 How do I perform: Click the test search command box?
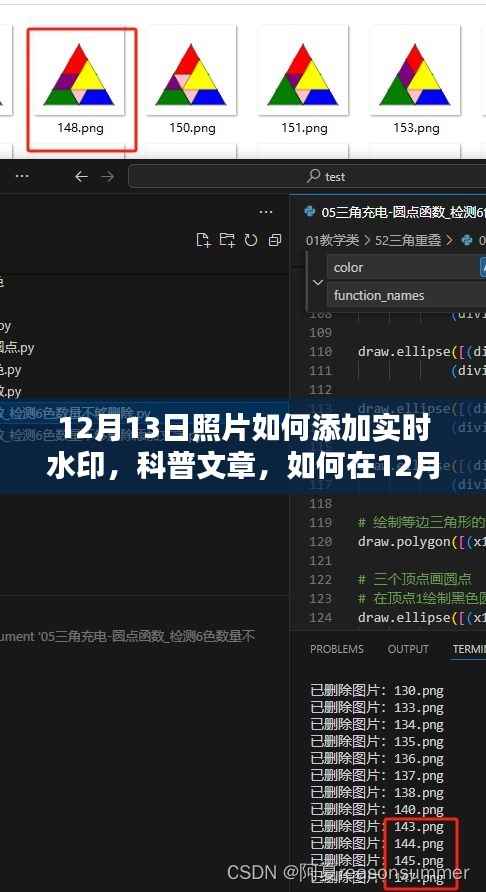tap(307, 177)
